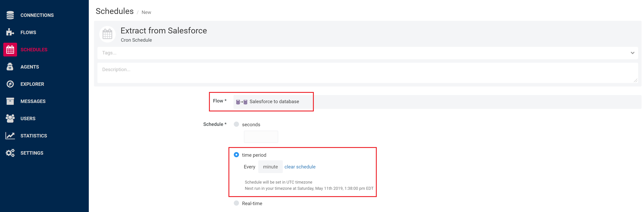The width and height of the screenshot is (644, 212).
Task: Click the Settings gears icon
Action: point(10,153)
